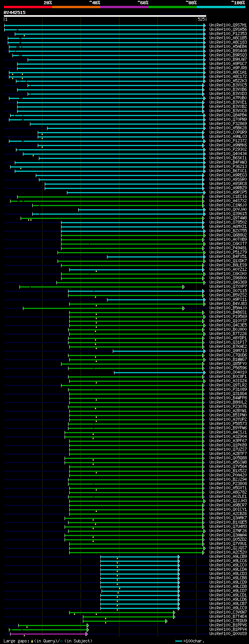The height and width of the screenshot is (644, 249).
Task: Open the UniRef100_A5Z2K3 hit
Action: 228,81
